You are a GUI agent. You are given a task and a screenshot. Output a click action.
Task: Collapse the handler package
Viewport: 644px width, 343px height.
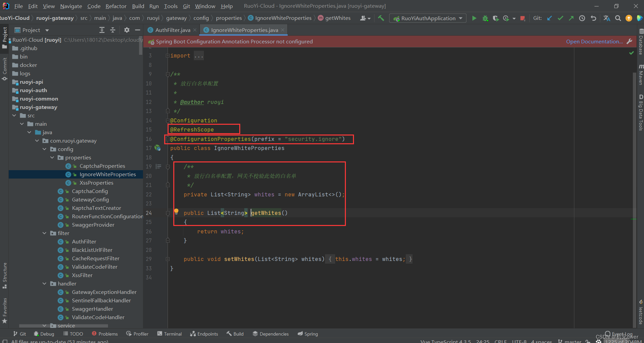pos(44,283)
